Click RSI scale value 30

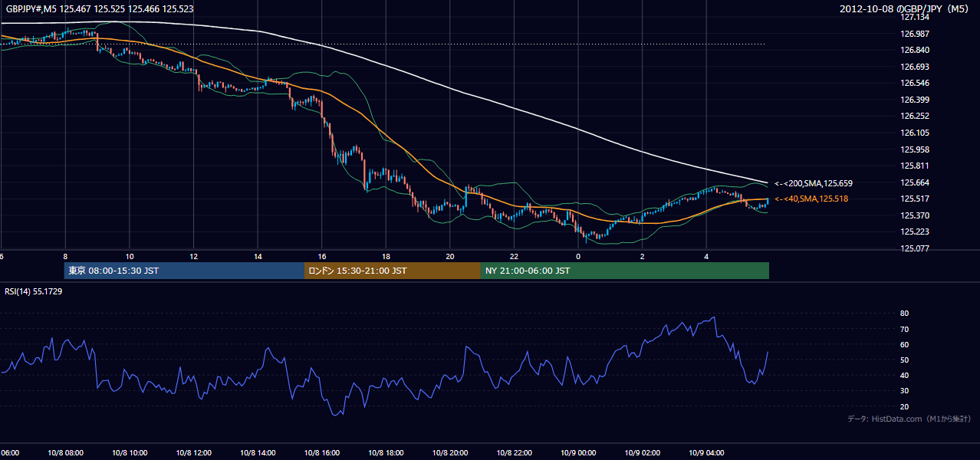pos(904,391)
